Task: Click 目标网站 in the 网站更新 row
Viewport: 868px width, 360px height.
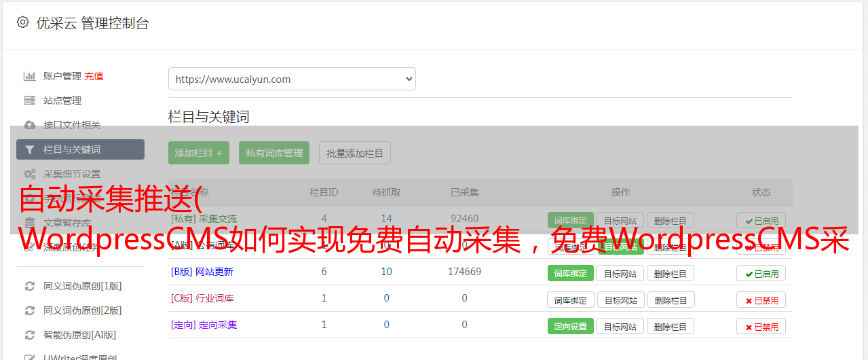Action: pos(620,273)
